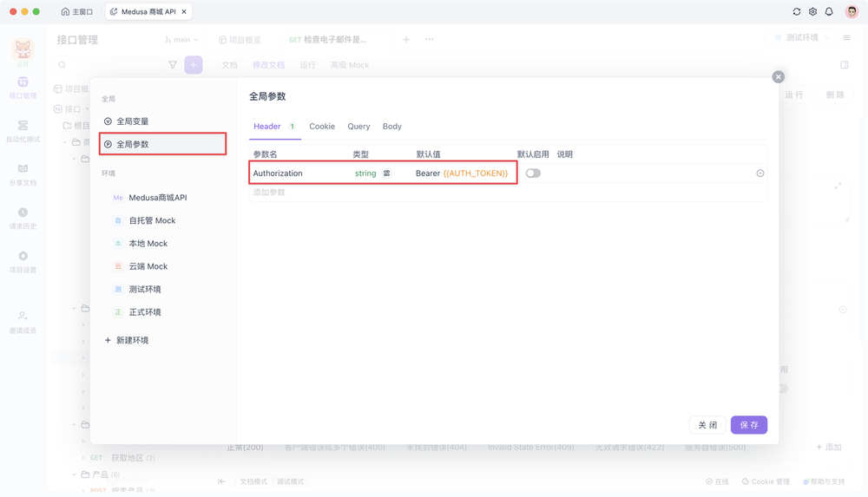Click the user avatar in top right

(852, 12)
